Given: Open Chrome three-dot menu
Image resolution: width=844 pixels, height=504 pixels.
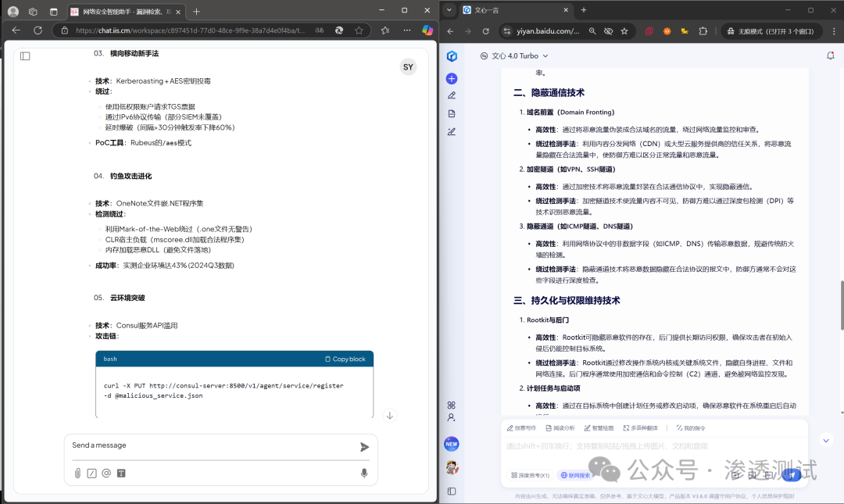Looking at the screenshot, I should (x=834, y=31).
